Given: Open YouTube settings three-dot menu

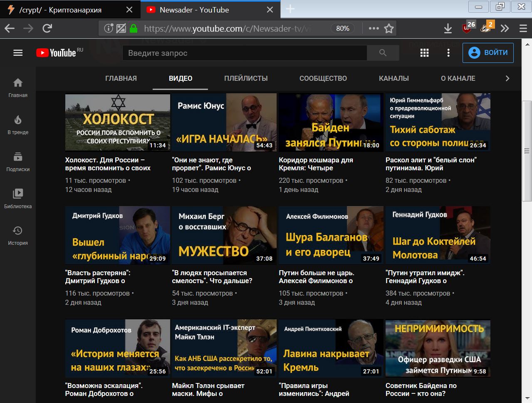Looking at the screenshot, I should pos(448,53).
